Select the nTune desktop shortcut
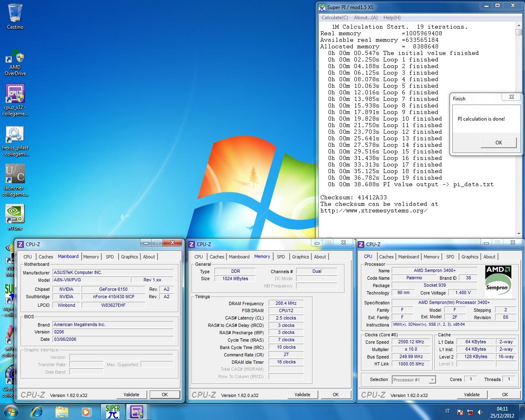The image size is (525, 420). click(15, 217)
